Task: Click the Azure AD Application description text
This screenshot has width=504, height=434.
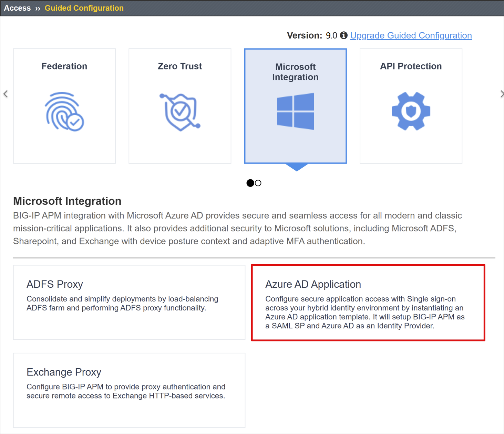Action: [x=365, y=312]
